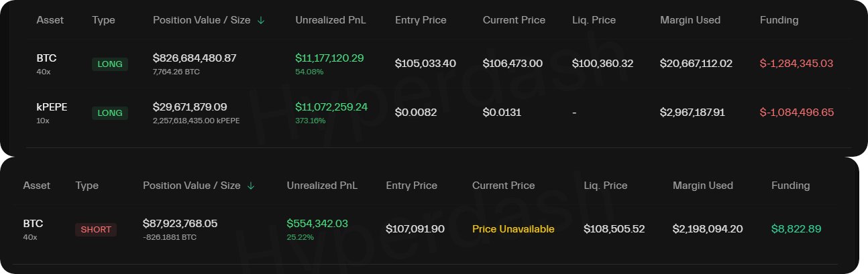Select the SHORT badge on the BTC row

96,229
